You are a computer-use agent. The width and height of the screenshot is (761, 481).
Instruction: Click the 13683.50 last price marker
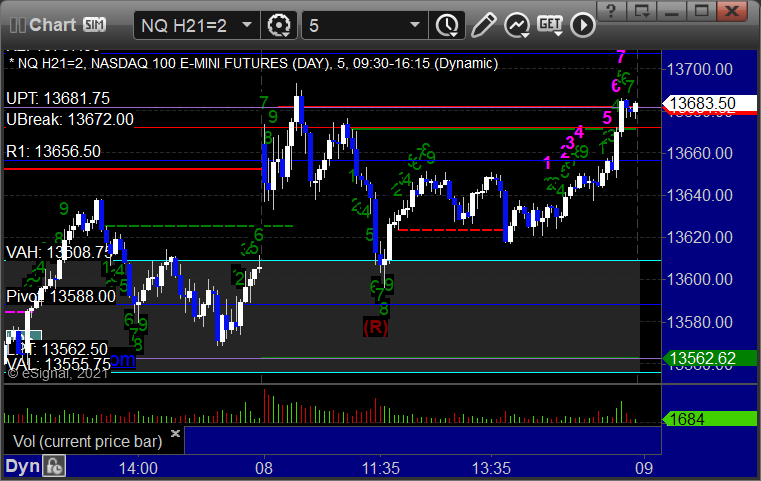click(x=710, y=103)
